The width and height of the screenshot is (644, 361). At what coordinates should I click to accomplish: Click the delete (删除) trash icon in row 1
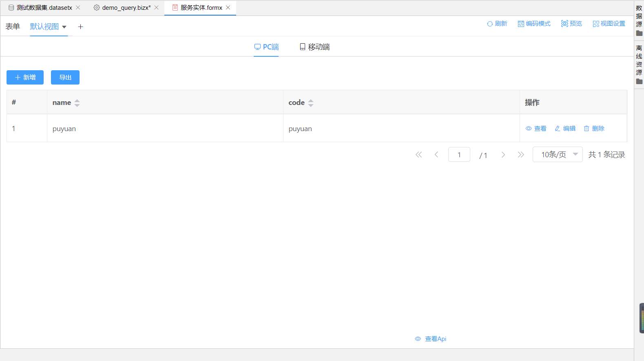[x=586, y=129]
